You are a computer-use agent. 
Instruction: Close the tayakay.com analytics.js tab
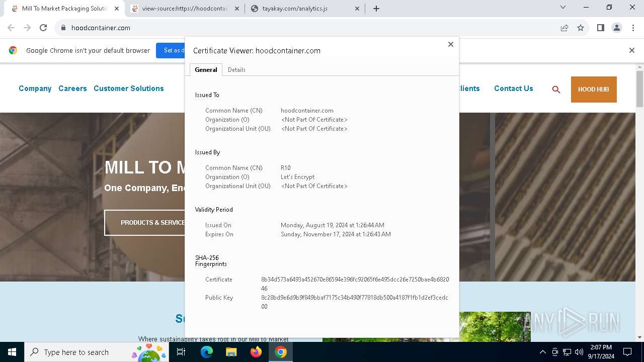pos(357,9)
